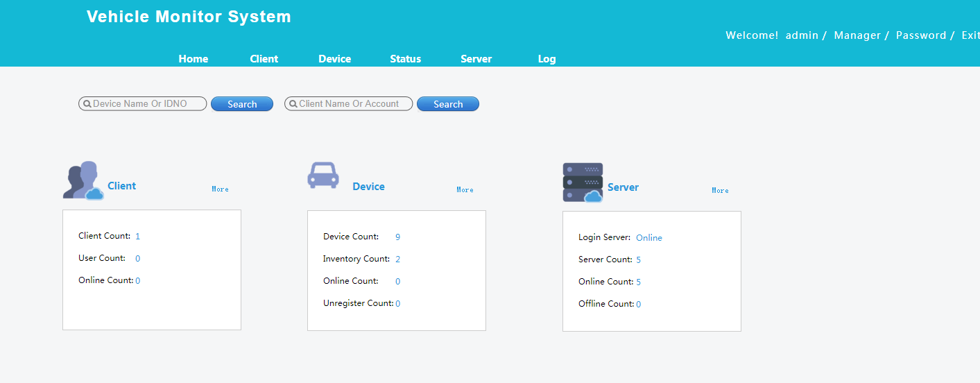Screen dimensions: 980x383
Task: Open the Device menu
Action: (335, 59)
